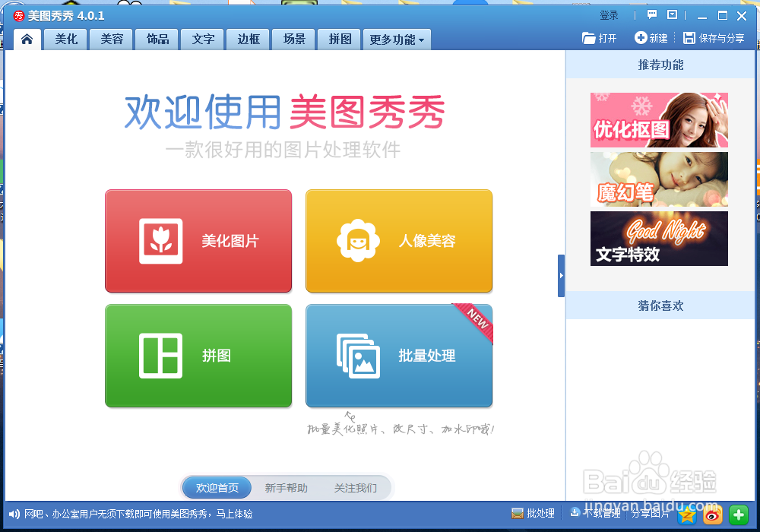Click 批处理 in the status bar
760x532 pixels.
pyautogui.click(x=534, y=514)
